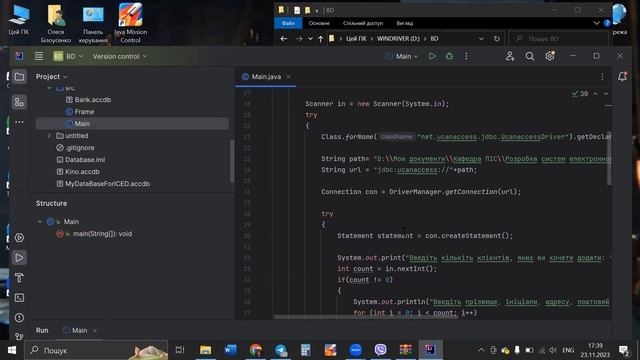The height and width of the screenshot is (360, 640).
Task: Go to previous highlighted problem arrow
Action: (x=596, y=94)
